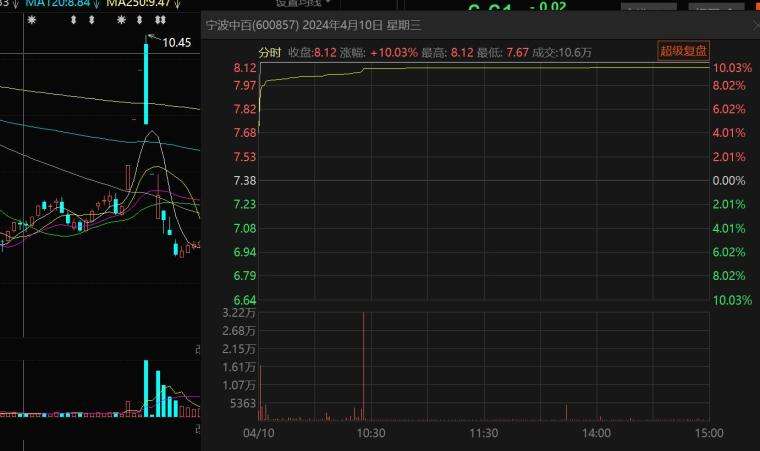Click the 3.22万 volume axis label
Viewport: 760px width, 451px height.
(x=238, y=313)
